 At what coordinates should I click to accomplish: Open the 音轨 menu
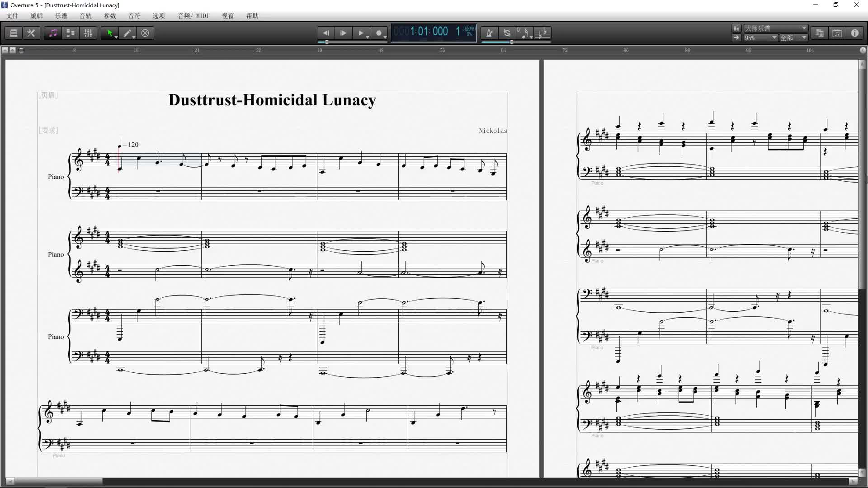85,16
